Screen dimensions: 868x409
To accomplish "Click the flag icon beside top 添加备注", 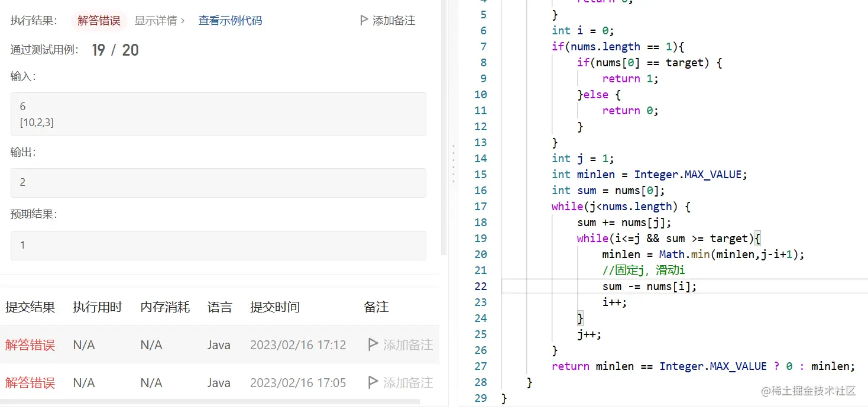I will coord(364,20).
